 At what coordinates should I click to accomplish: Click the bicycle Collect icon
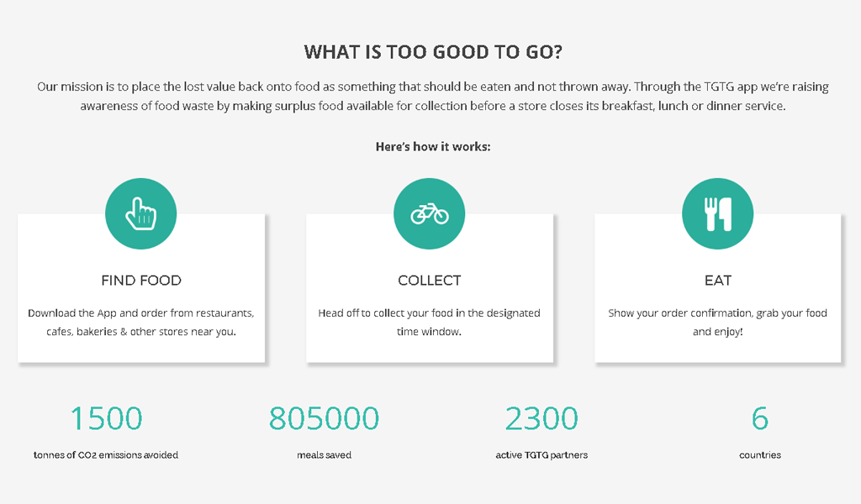pos(430,214)
